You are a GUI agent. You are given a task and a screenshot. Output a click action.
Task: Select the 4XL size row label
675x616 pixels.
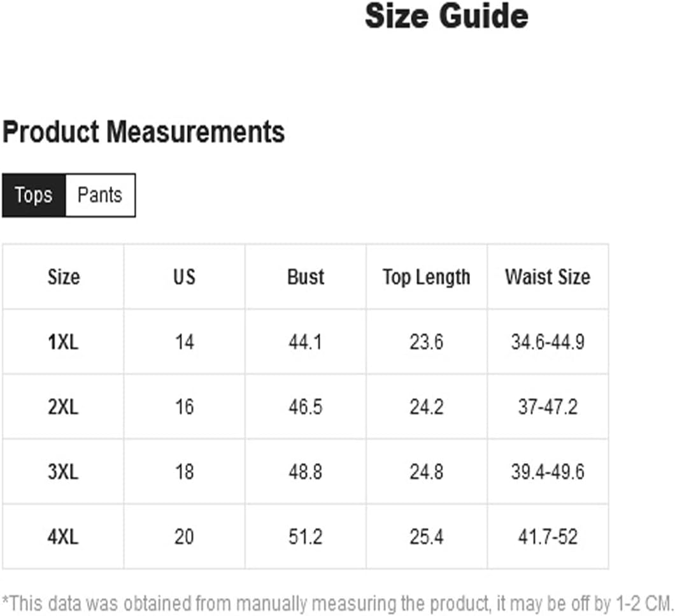(x=63, y=537)
